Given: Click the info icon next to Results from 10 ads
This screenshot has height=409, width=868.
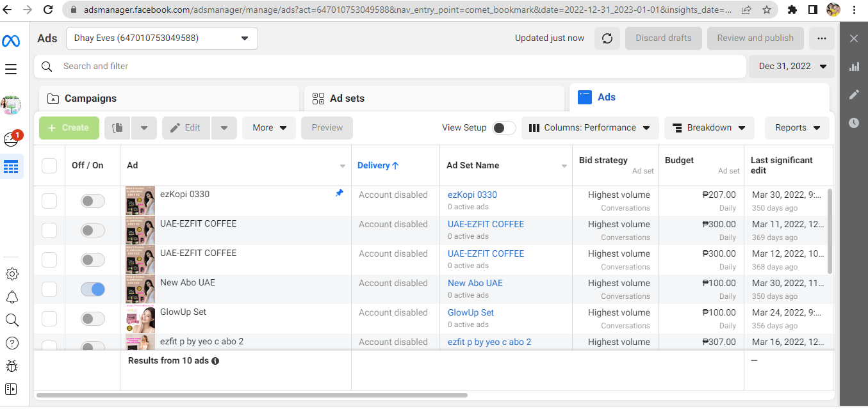Looking at the screenshot, I should (x=215, y=361).
